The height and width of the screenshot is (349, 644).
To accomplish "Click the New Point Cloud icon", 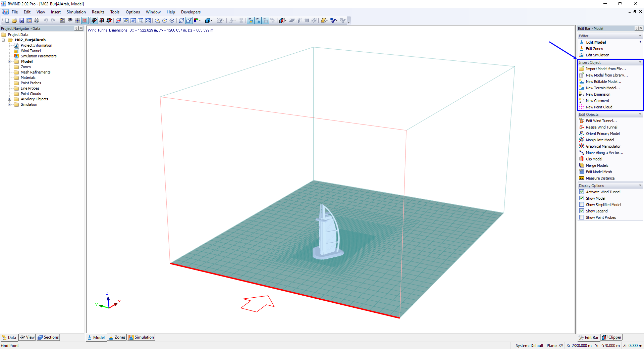I will (x=582, y=107).
